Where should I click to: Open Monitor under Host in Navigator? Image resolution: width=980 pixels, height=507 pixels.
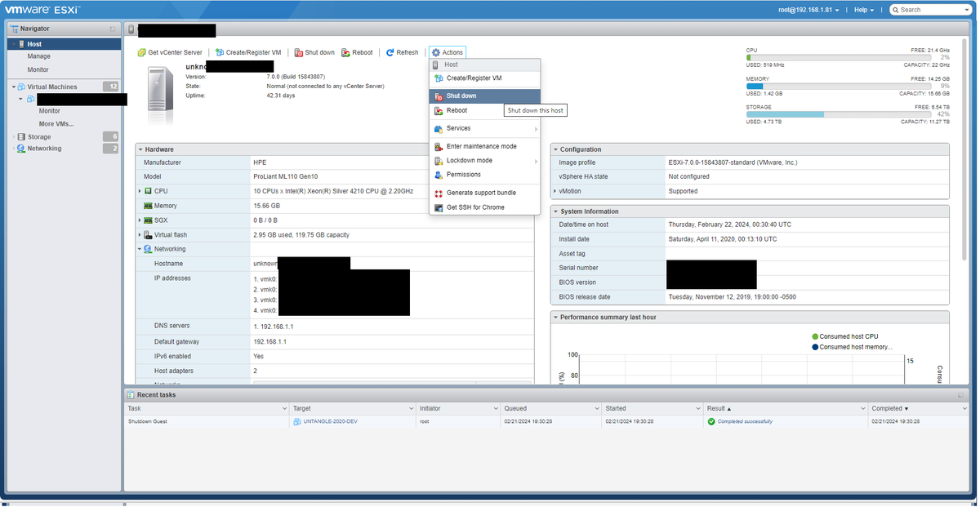(x=39, y=69)
